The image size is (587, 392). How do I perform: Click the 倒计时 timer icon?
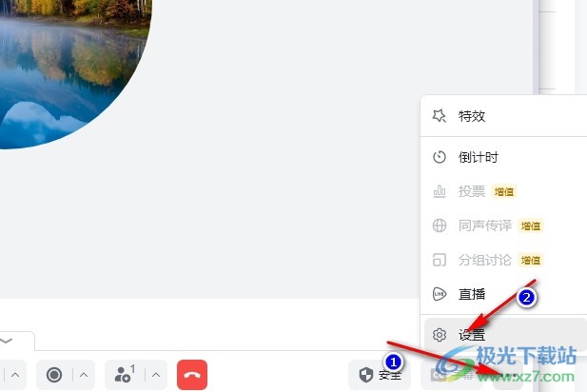(440, 157)
